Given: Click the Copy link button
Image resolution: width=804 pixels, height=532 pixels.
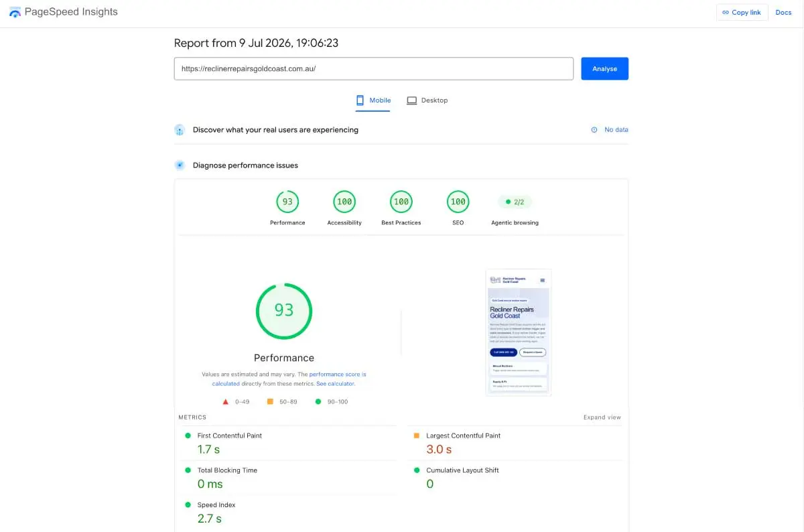Looking at the screenshot, I should [742, 12].
